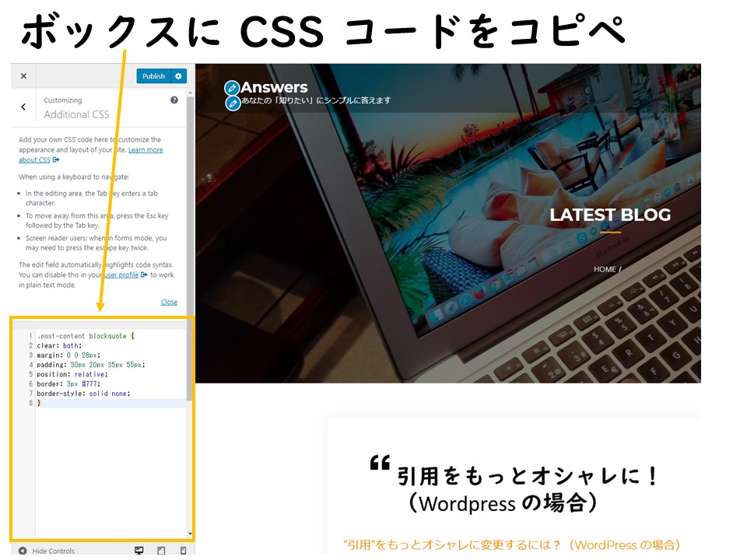Open publish settings gear icon
This screenshot has width=747, height=560.
pyautogui.click(x=178, y=76)
